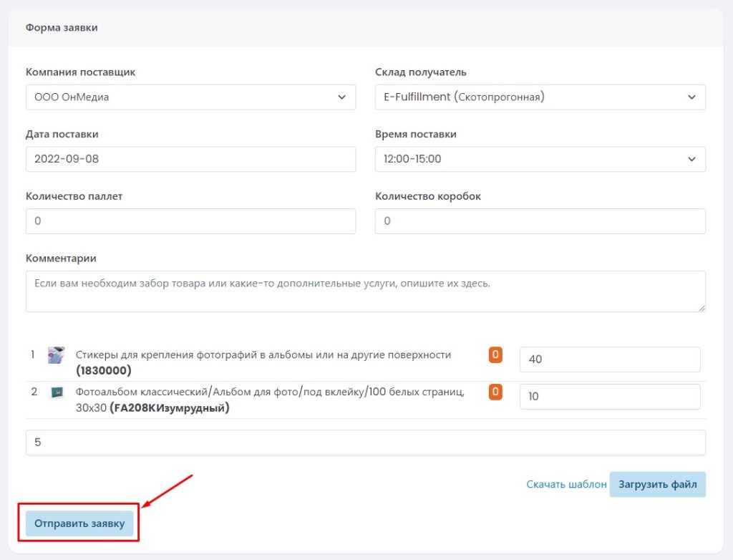Click the photo album quantity field showing 10
This screenshot has width=733, height=560.
pyautogui.click(x=609, y=397)
